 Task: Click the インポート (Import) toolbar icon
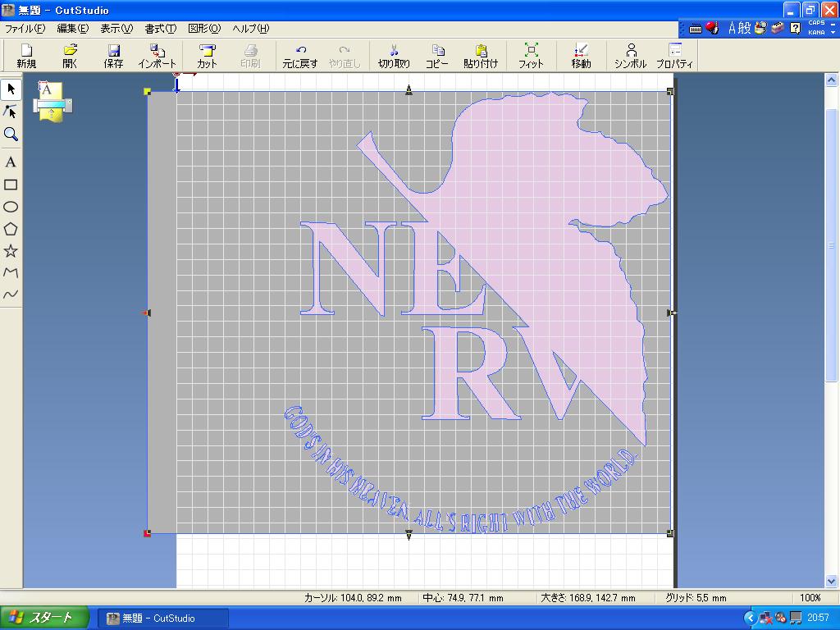[x=157, y=56]
